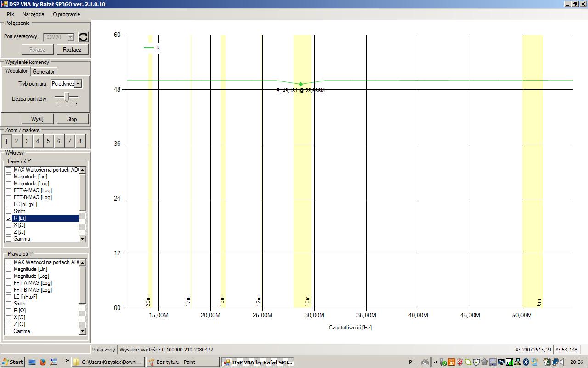
Task: Select zoom marker button 5
Action: coord(48,141)
